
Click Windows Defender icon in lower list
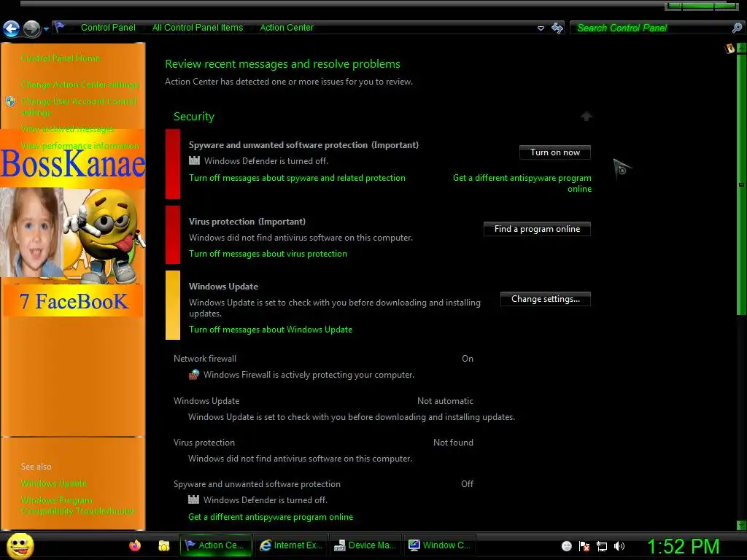[193, 500]
